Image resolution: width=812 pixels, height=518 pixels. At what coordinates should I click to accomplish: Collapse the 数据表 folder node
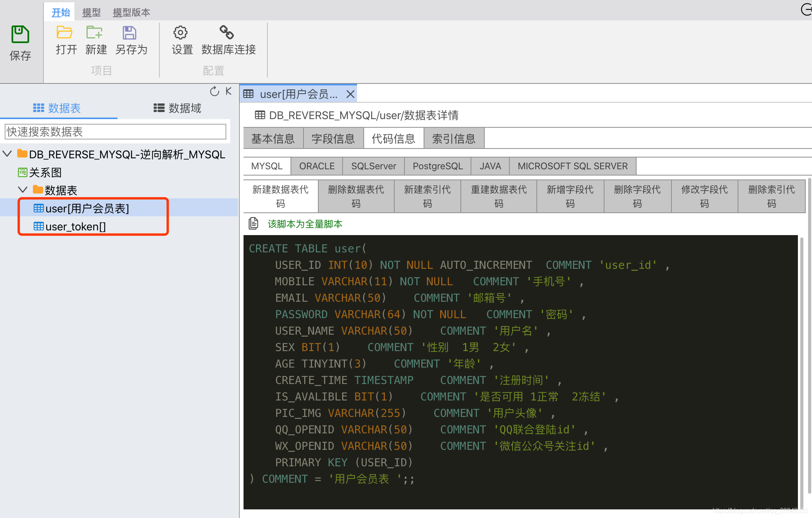(x=23, y=190)
